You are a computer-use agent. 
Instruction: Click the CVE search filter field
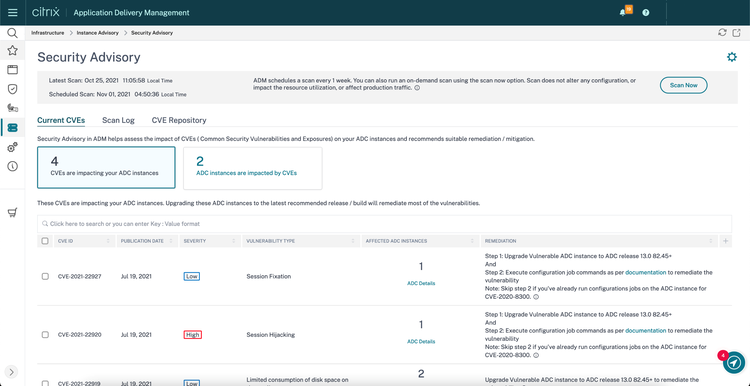384,224
